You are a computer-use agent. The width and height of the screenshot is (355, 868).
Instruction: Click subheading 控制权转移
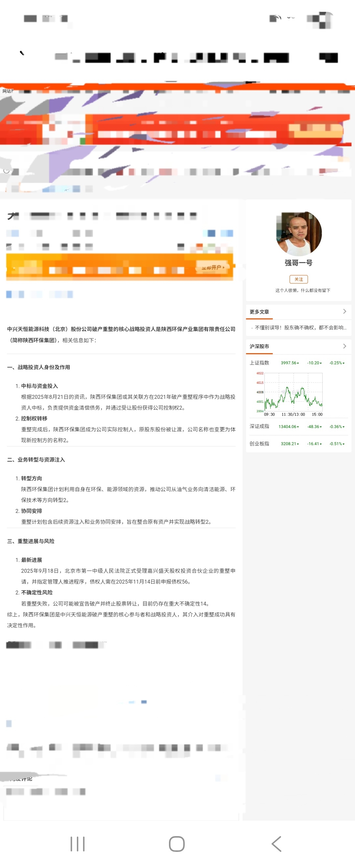[34, 419]
